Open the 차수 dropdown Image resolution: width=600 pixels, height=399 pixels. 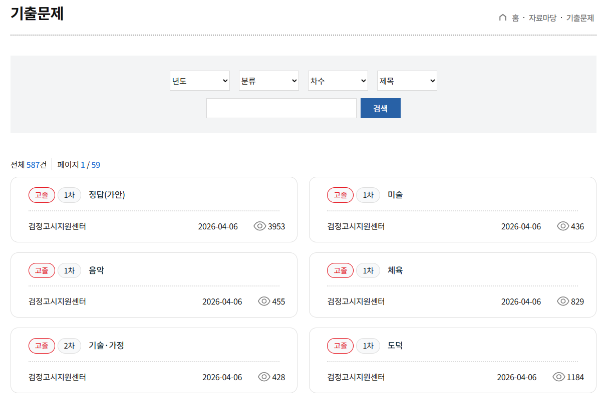coord(338,81)
